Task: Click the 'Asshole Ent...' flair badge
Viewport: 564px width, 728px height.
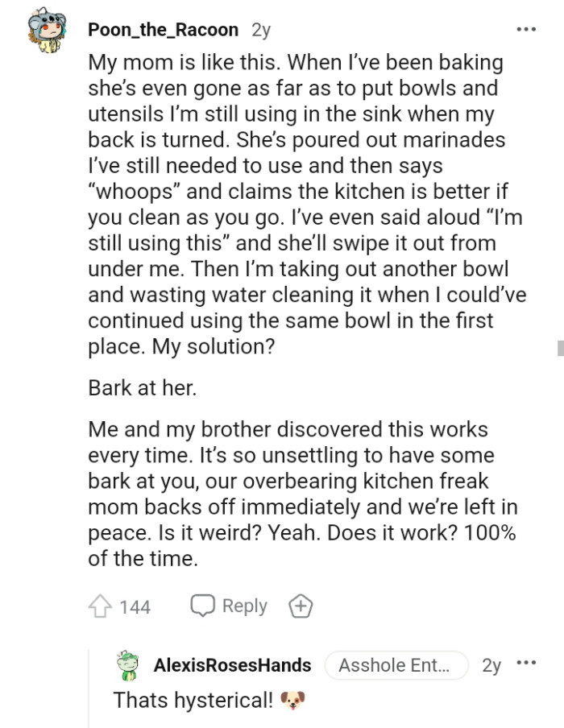Action: point(396,665)
